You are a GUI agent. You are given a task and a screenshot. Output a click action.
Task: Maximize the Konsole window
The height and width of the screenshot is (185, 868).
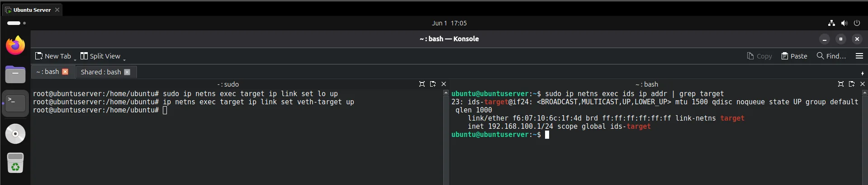(841, 39)
